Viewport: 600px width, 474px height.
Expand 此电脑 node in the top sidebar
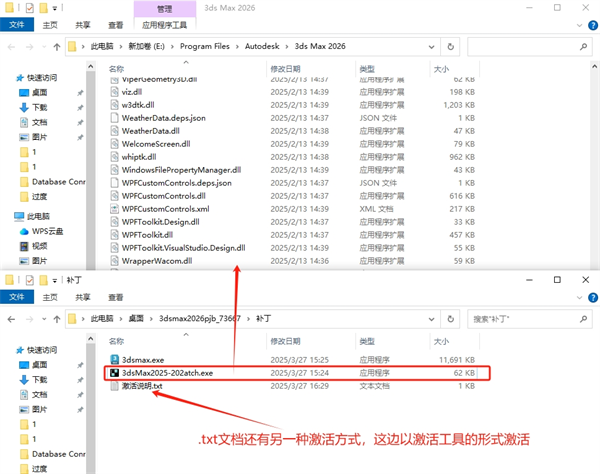[x=5, y=215]
